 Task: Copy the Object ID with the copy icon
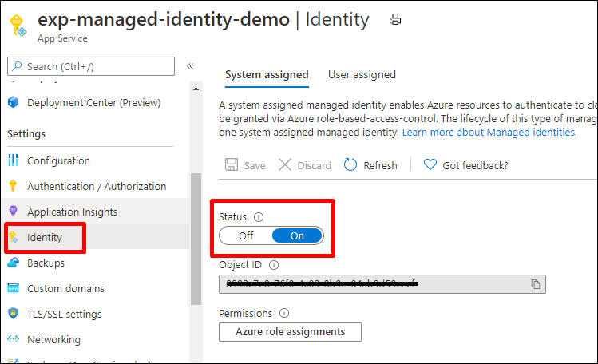(536, 284)
